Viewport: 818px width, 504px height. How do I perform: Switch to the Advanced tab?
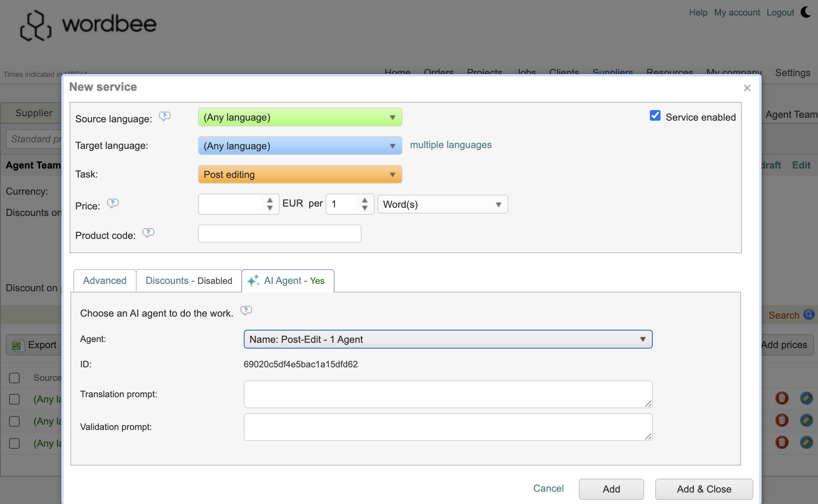pyautogui.click(x=105, y=281)
